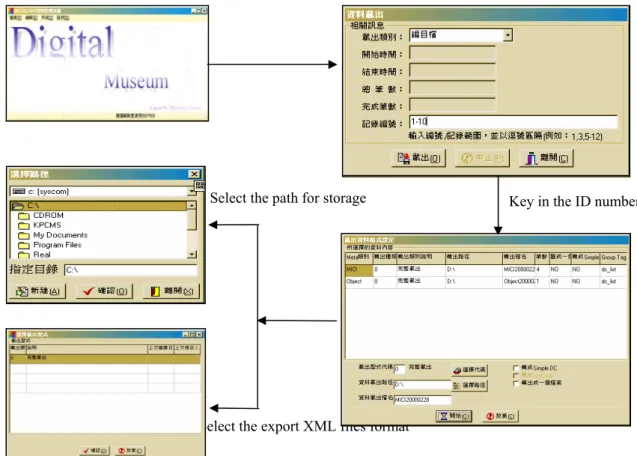Click the CDROM folder icon
The image size is (637, 456).
tap(24, 216)
